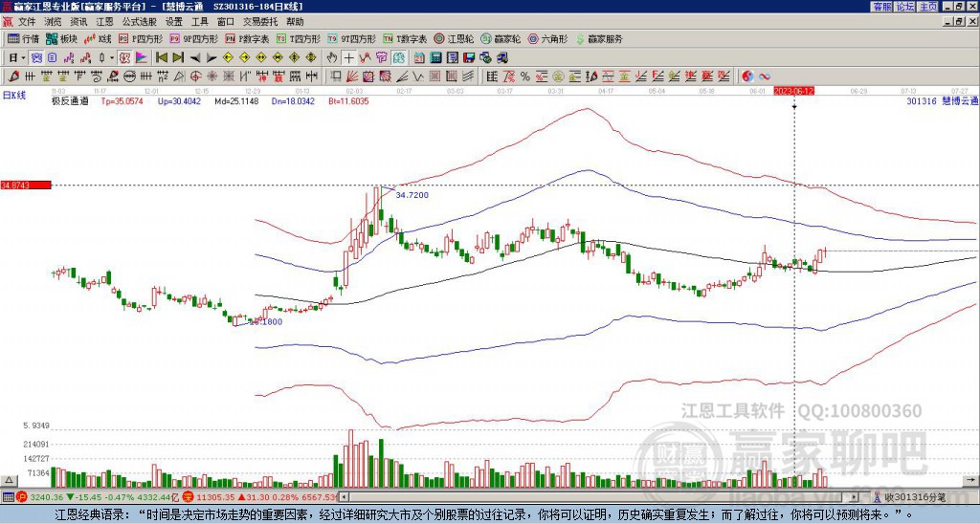Select the Gann fan lines tool
This screenshot has width=980, height=524.
point(352,76)
